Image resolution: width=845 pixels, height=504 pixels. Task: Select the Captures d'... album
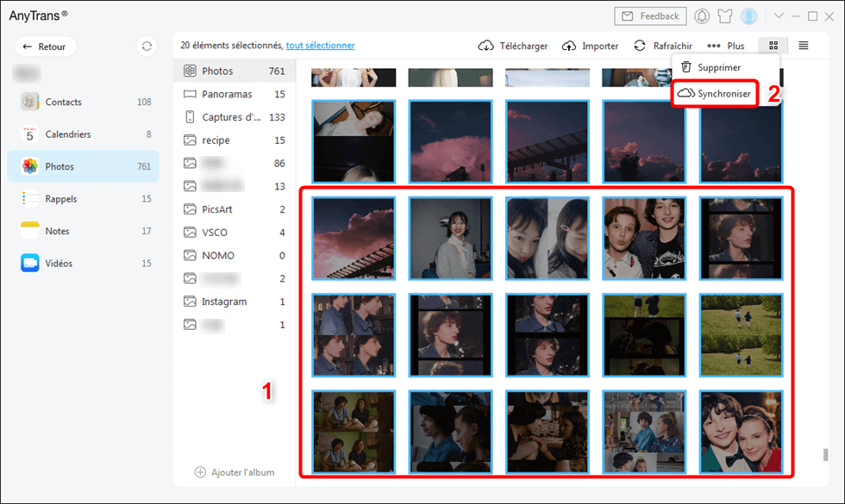(x=235, y=117)
